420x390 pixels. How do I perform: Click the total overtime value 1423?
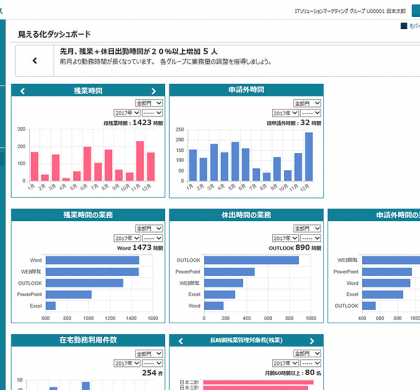pyautogui.click(x=142, y=123)
